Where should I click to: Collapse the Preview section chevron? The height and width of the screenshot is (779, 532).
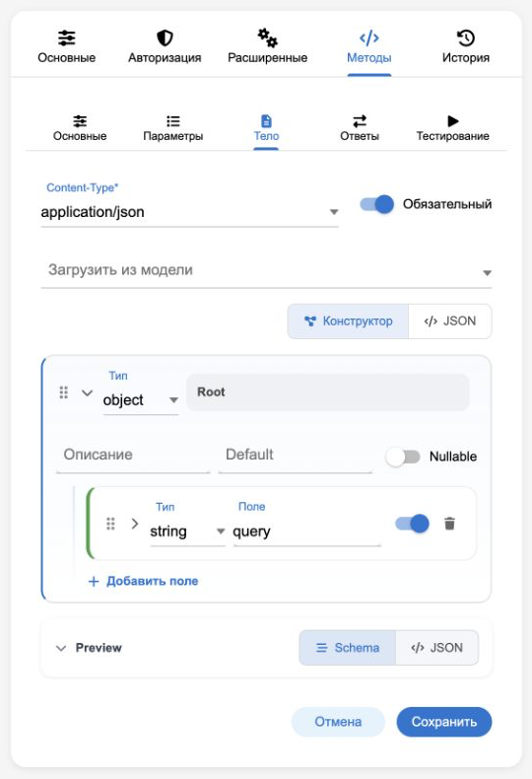(x=61, y=648)
